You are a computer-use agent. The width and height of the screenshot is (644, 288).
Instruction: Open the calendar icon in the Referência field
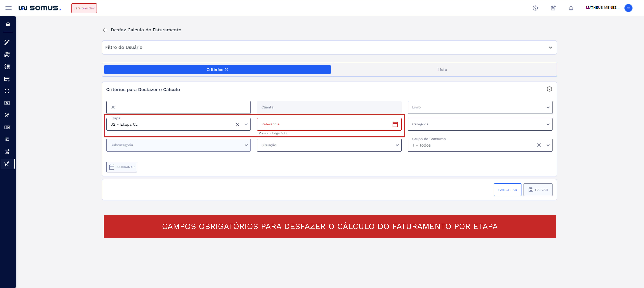click(x=395, y=124)
